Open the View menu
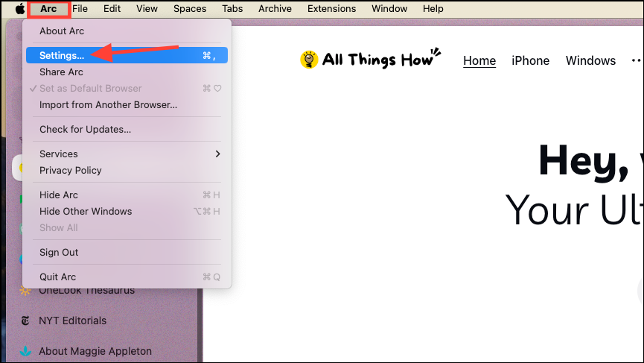The image size is (644, 363). tap(147, 9)
